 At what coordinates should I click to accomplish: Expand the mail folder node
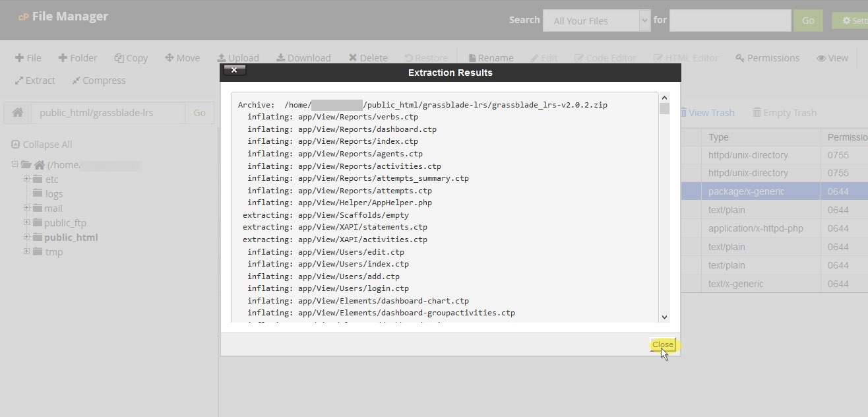(x=27, y=208)
